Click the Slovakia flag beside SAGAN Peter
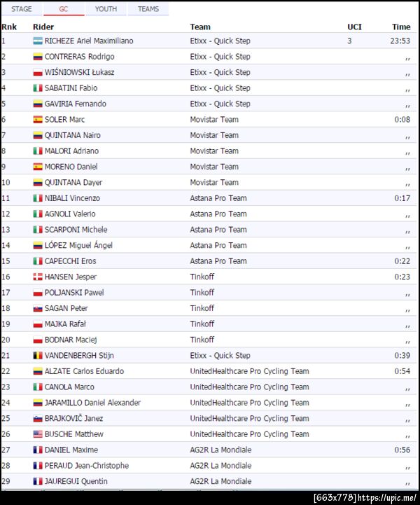Viewport: 420px width, 505px height. [38, 308]
